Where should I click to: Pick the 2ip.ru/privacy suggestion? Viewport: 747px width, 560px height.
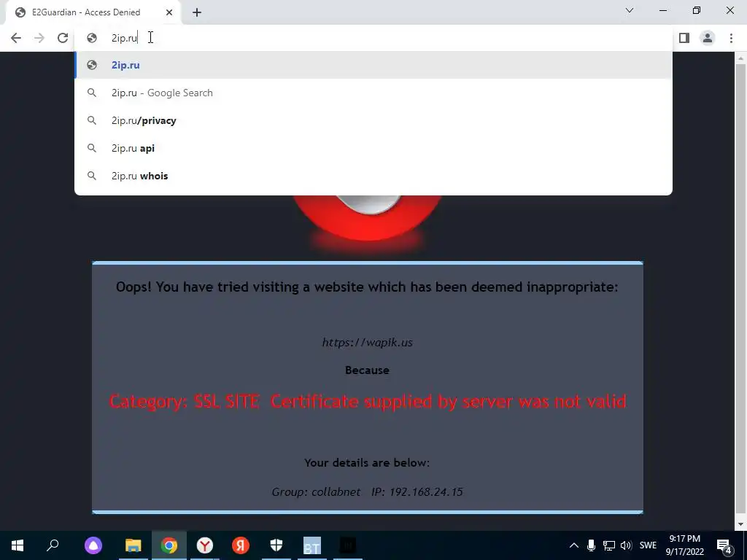click(x=373, y=120)
